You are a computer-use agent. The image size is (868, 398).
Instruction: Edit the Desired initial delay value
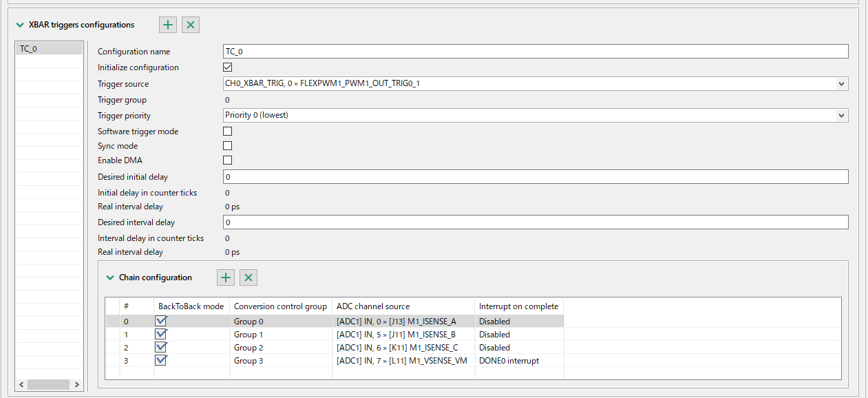482,176
